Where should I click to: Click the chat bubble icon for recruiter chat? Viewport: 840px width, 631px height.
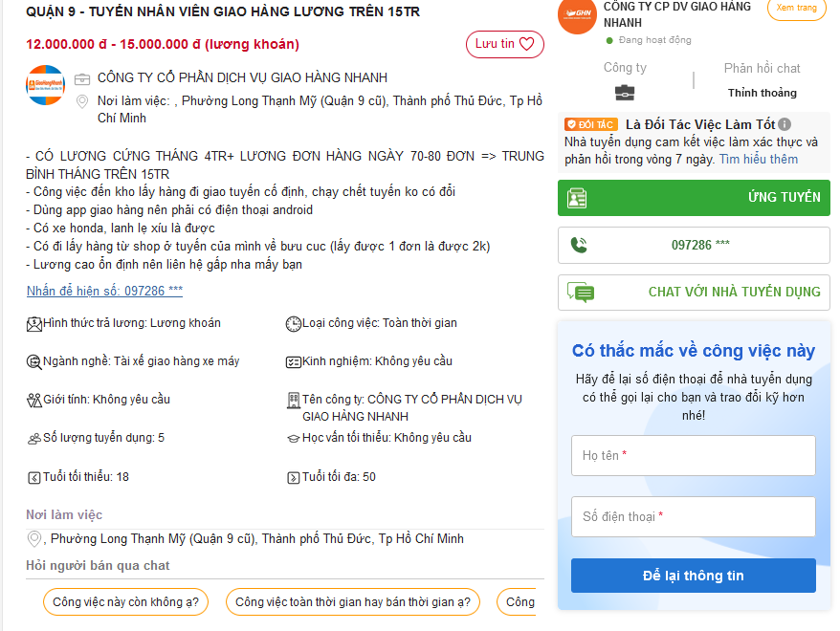coord(580,292)
